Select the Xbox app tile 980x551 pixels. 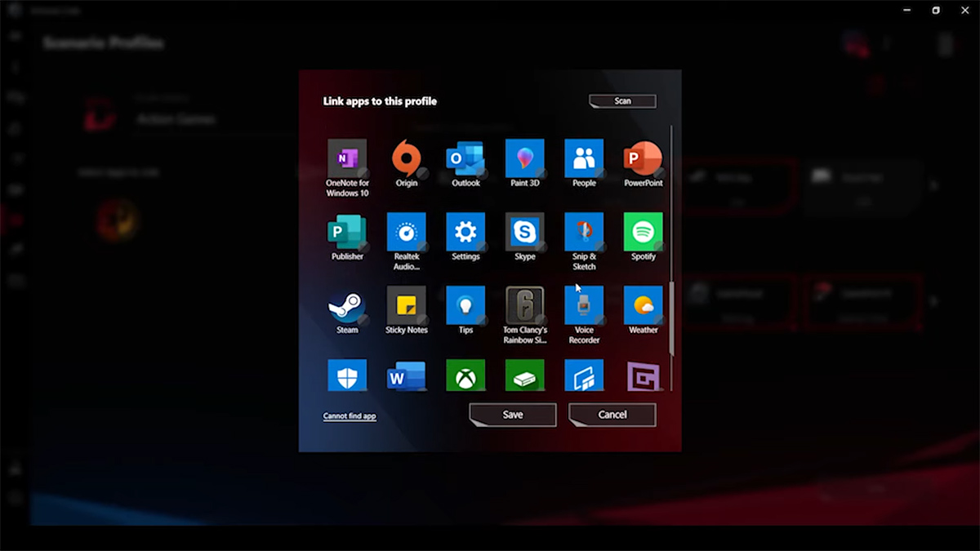465,375
